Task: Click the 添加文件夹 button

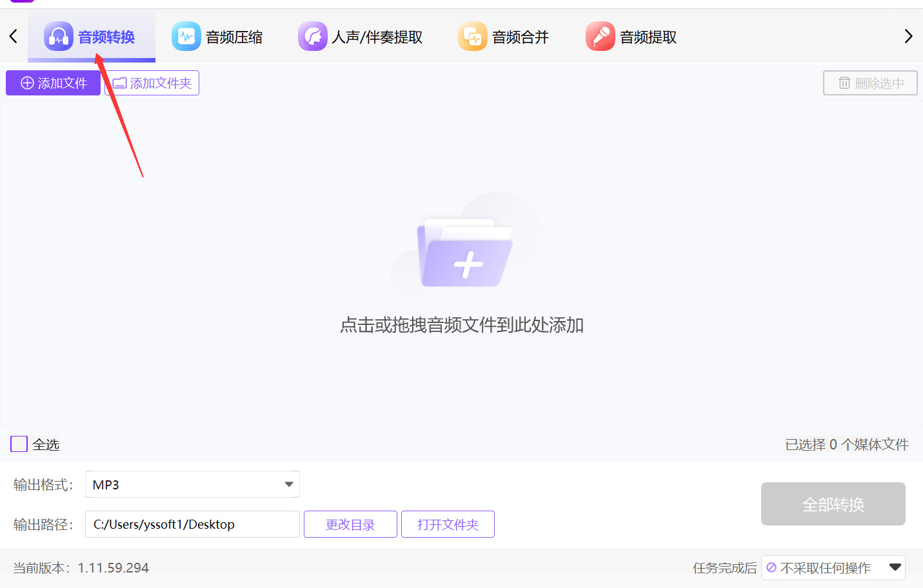Action: click(152, 83)
